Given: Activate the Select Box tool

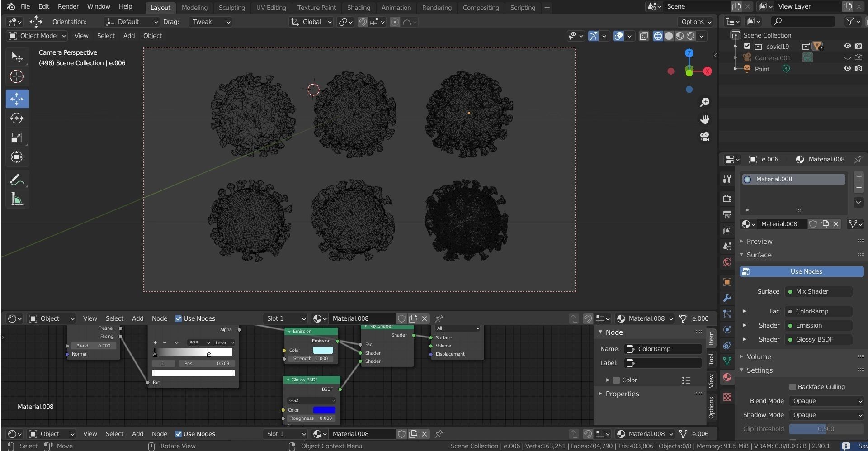Looking at the screenshot, I should tap(17, 57).
